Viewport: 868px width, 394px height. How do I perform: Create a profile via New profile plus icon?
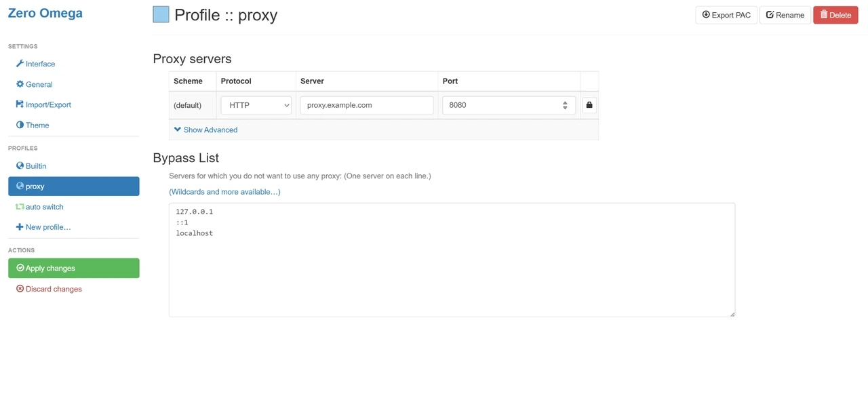point(20,226)
